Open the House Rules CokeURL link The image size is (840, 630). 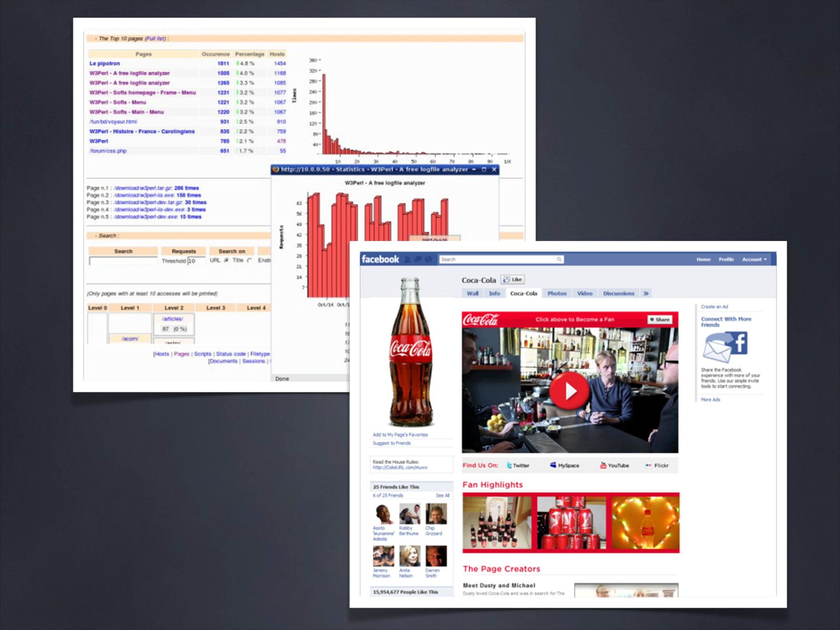(x=400, y=468)
